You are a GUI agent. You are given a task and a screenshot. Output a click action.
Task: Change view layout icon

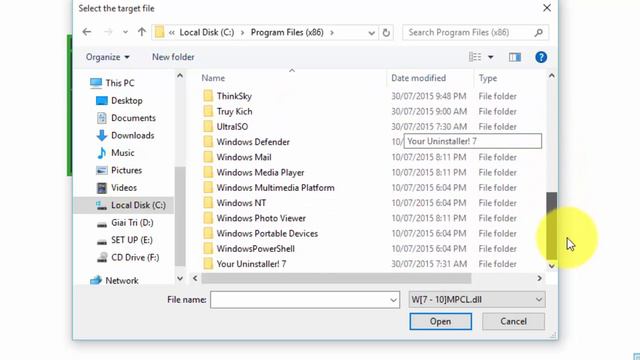475,57
